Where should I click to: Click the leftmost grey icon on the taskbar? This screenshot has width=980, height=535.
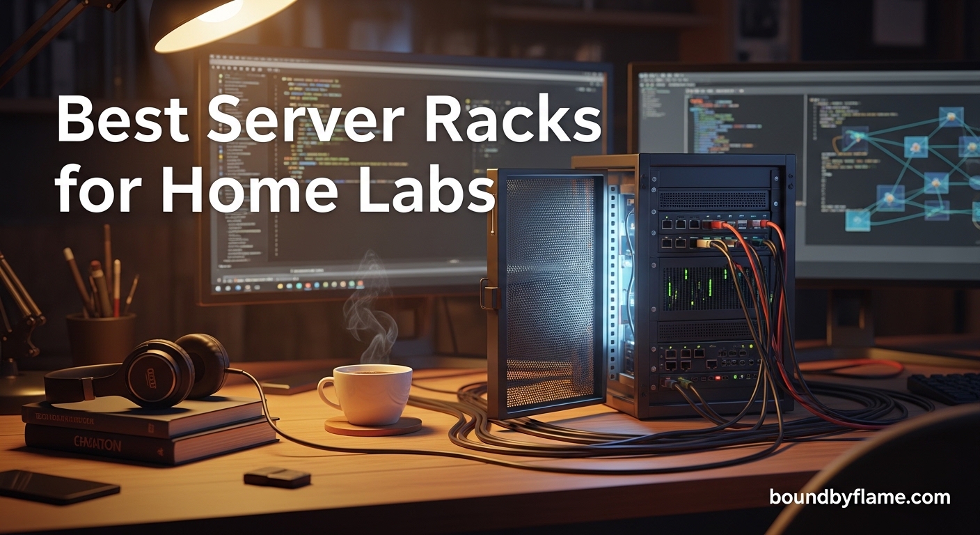pyautogui.click(x=219, y=288)
